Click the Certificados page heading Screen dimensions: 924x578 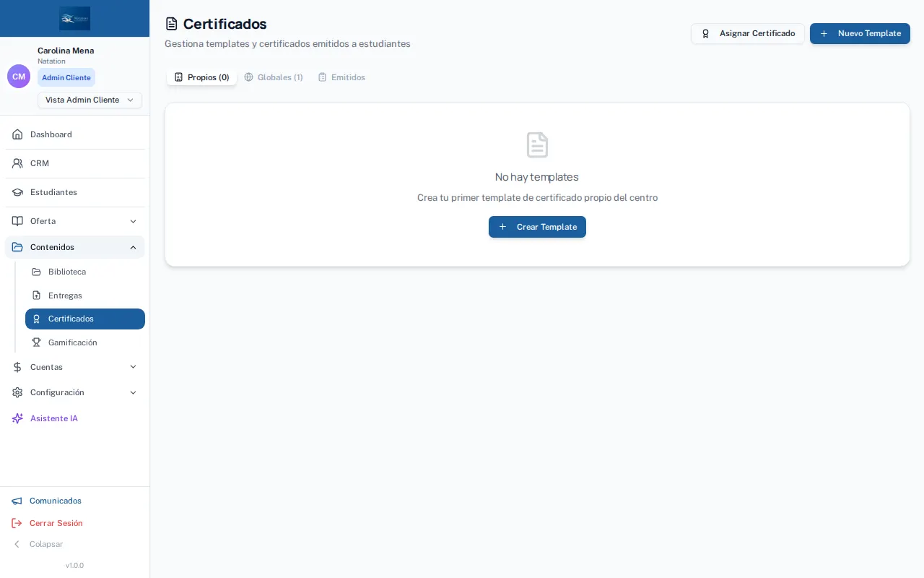(225, 24)
